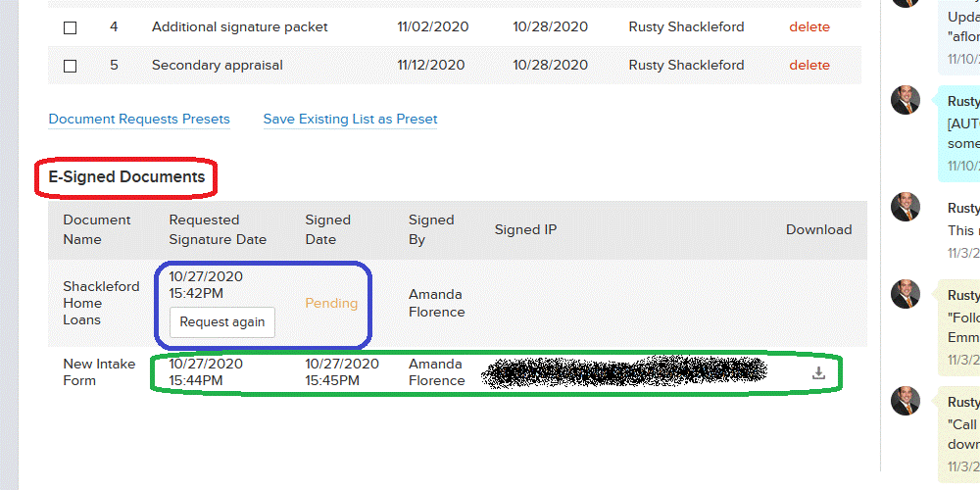Click the Request again button
Image resolution: width=980 pixels, height=490 pixels.
point(221,321)
